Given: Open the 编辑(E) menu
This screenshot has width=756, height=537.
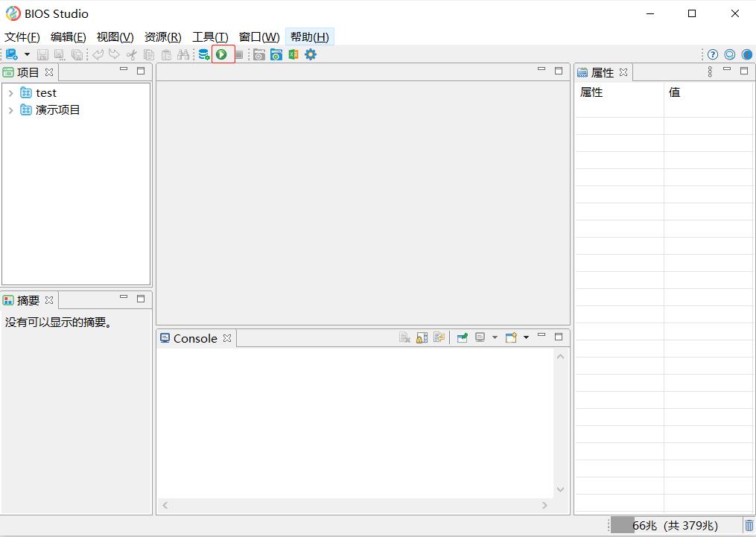Looking at the screenshot, I should point(69,37).
